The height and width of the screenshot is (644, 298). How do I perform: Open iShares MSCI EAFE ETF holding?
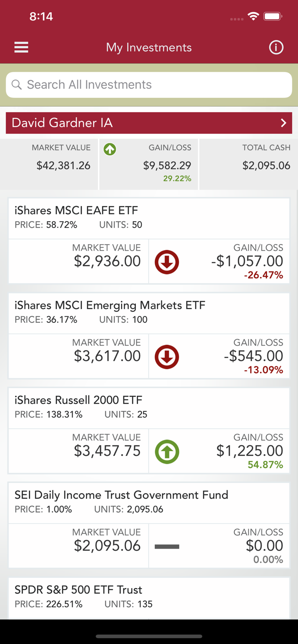point(77,210)
